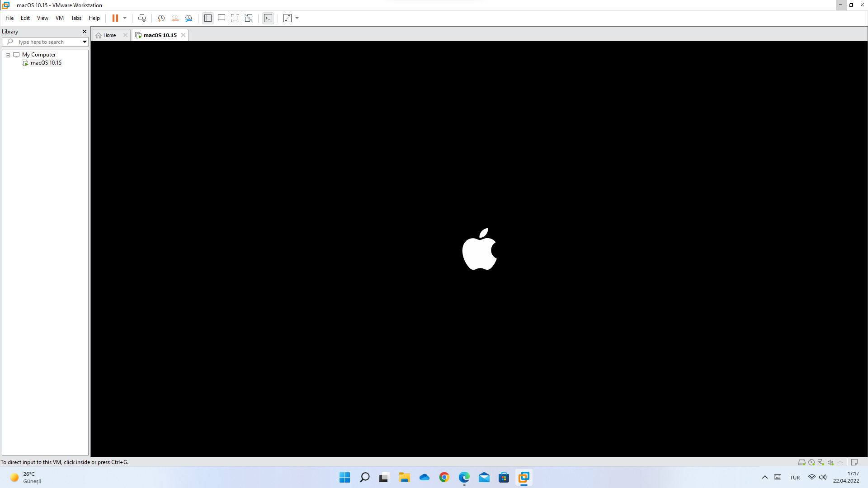Toggle the thumbnail bar view

[x=222, y=18]
